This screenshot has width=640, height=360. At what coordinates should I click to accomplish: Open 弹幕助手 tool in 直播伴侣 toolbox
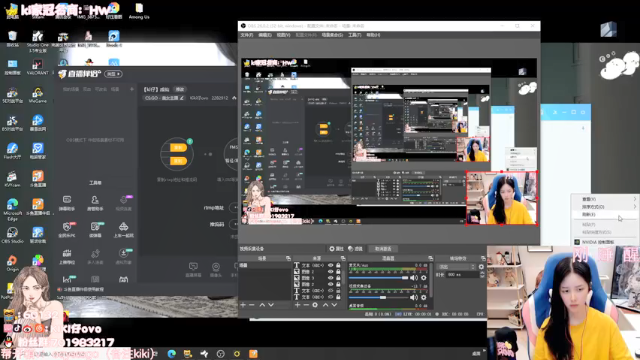[67, 202]
